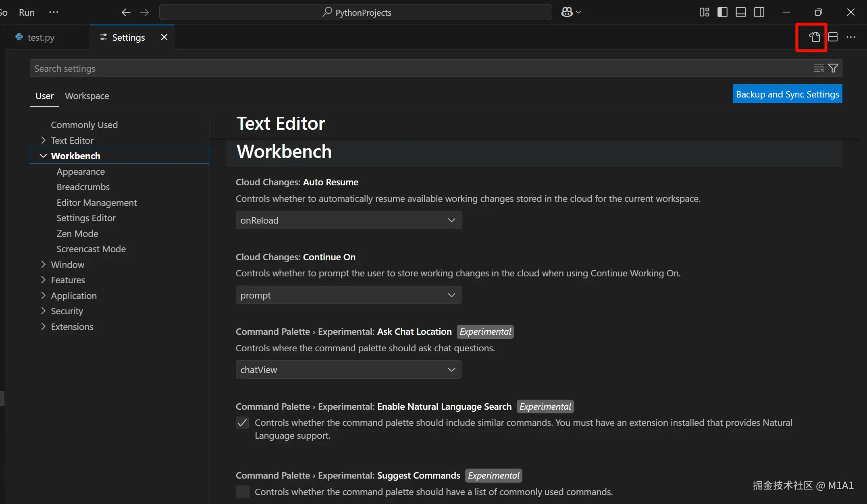Image resolution: width=867 pixels, height=504 pixels.
Task: Toggle the bottom panel icon
Action: coord(740,12)
